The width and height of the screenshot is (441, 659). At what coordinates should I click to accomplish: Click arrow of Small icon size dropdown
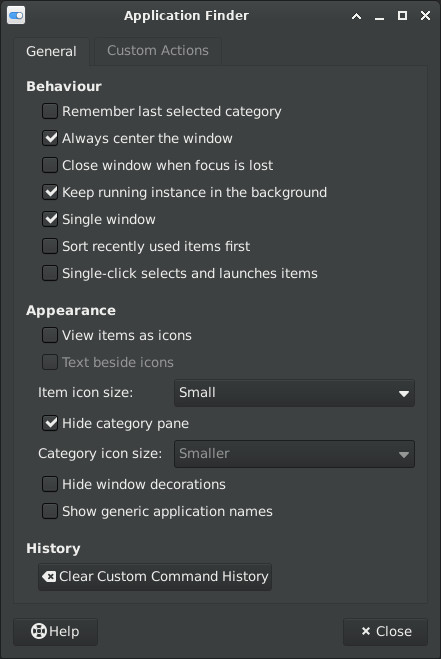tap(404, 394)
